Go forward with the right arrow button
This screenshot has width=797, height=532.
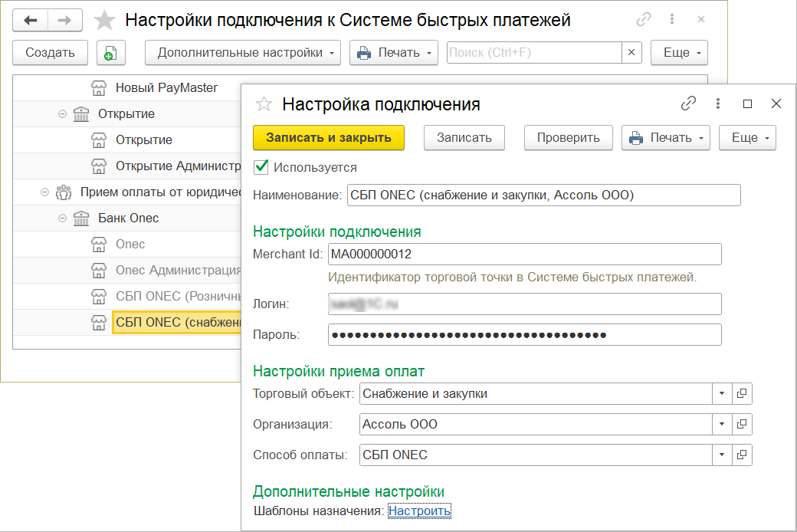click(64, 21)
